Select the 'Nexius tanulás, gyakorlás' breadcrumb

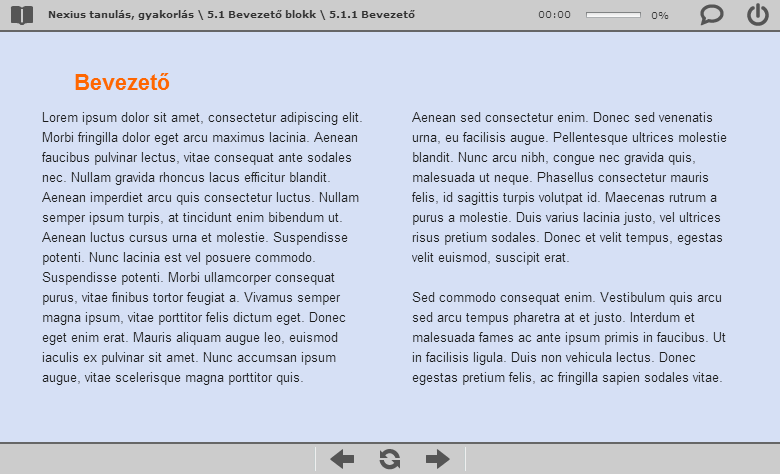(121, 15)
